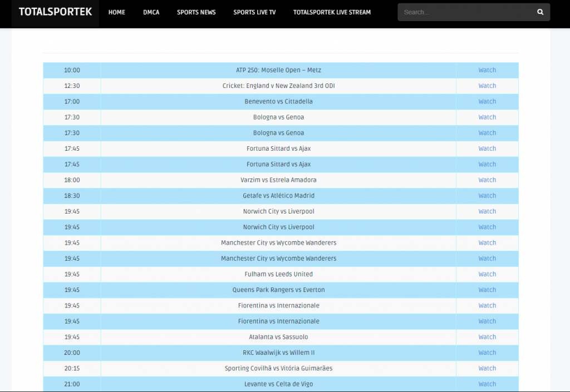Select Queens Park Rangers vs Everton title

[278, 290]
